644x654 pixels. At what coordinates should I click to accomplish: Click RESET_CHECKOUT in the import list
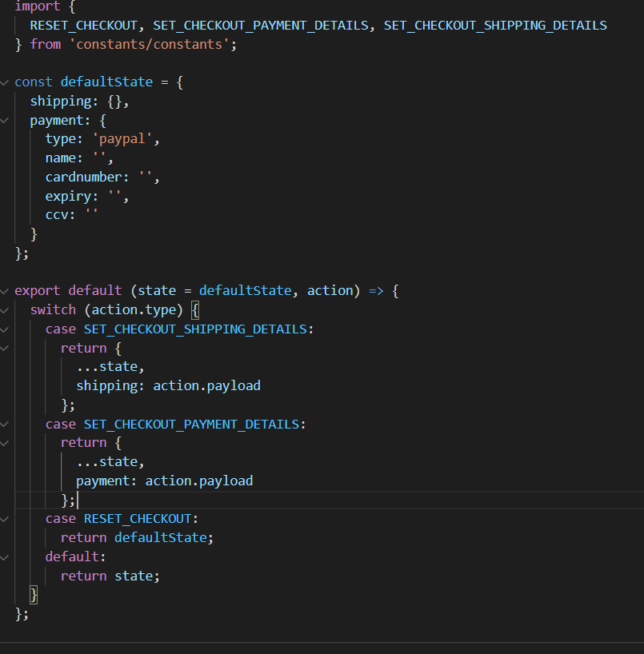pyautogui.click(x=83, y=26)
